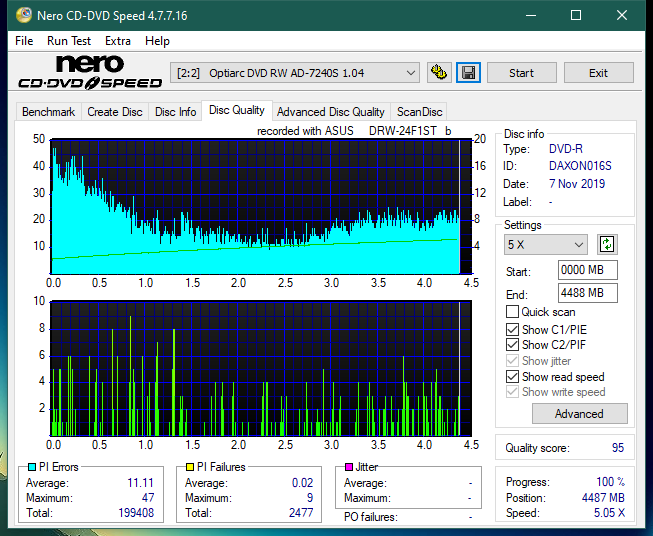Click the Position value 4487 MB

[603, 498]
